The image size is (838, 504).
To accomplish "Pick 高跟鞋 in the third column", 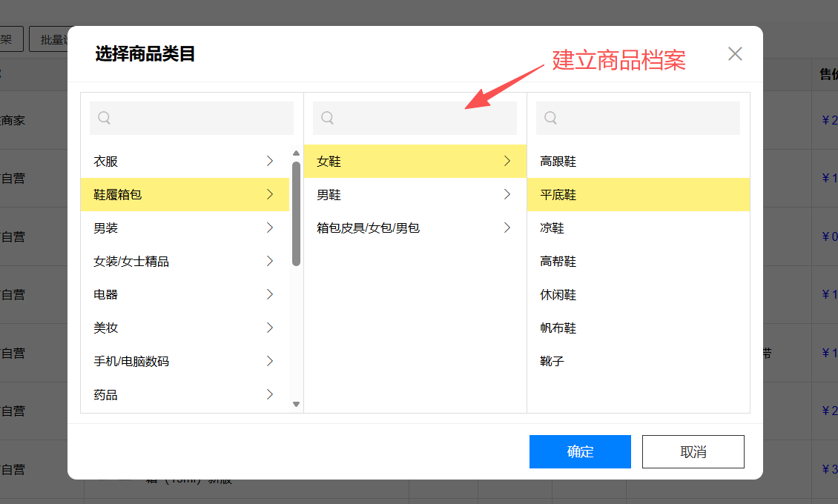I will tap(558, 161).
